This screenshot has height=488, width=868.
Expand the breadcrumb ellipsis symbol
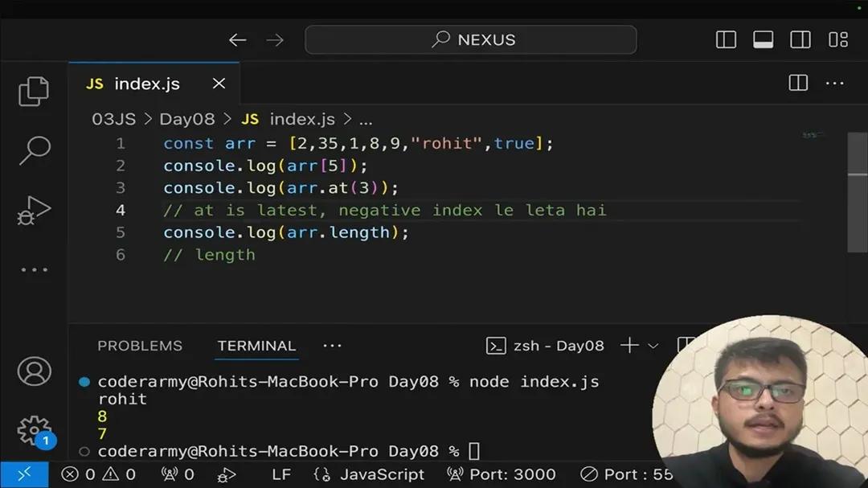(366, 121)
